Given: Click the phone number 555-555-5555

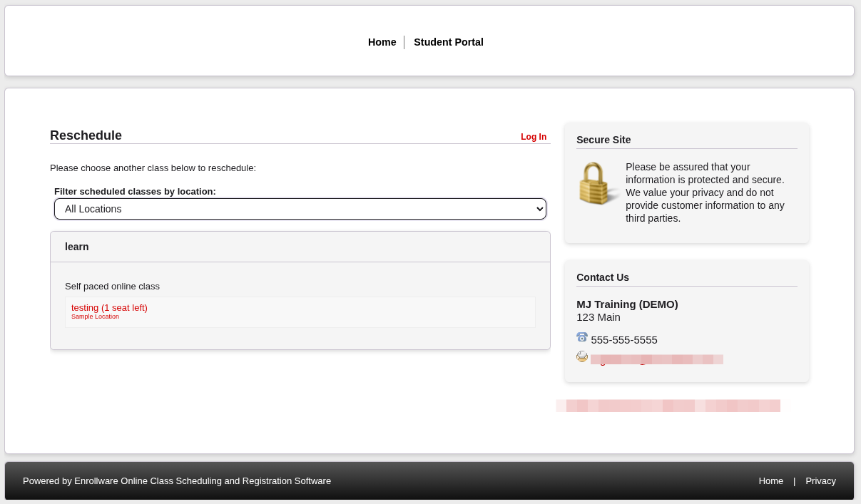Looking at the screenshot, I should [x=624, y=340].
